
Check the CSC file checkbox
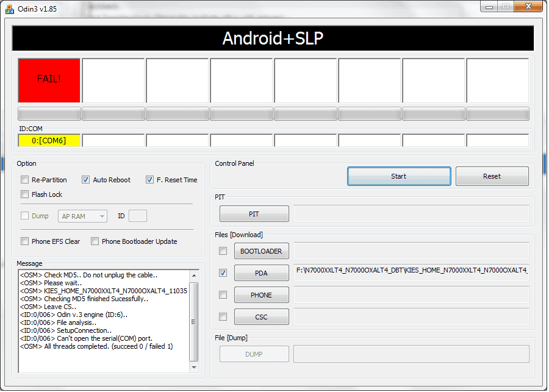click(x=223, y=317)
